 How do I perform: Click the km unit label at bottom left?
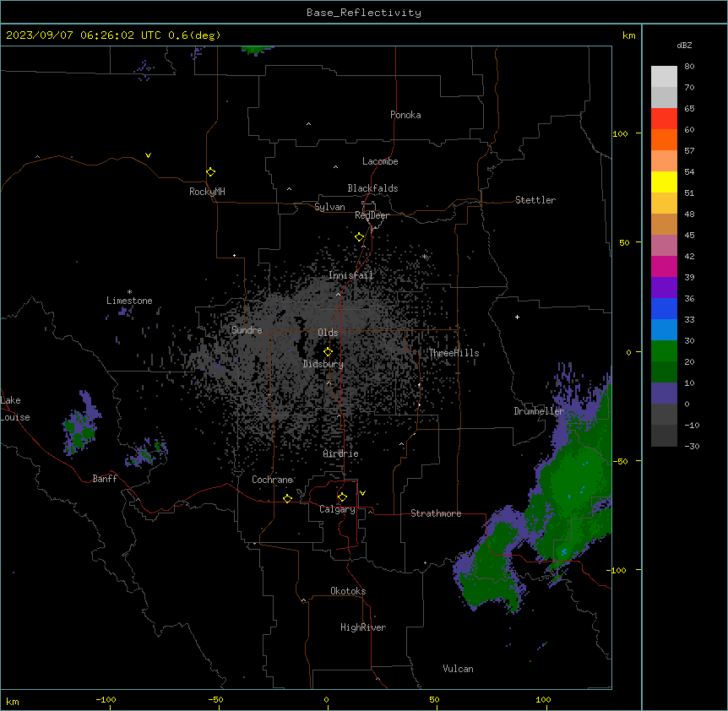tap(13, 702)
